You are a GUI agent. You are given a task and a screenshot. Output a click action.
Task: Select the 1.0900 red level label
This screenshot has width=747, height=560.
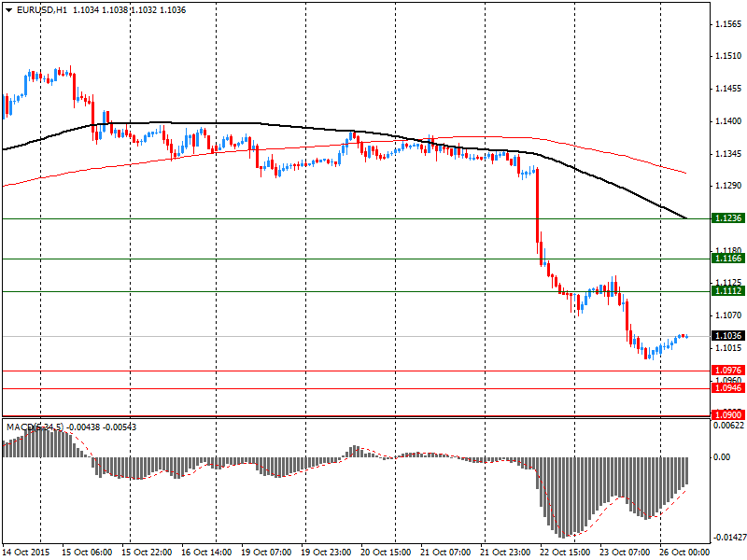pyautogui.click(x=728, y=415)
